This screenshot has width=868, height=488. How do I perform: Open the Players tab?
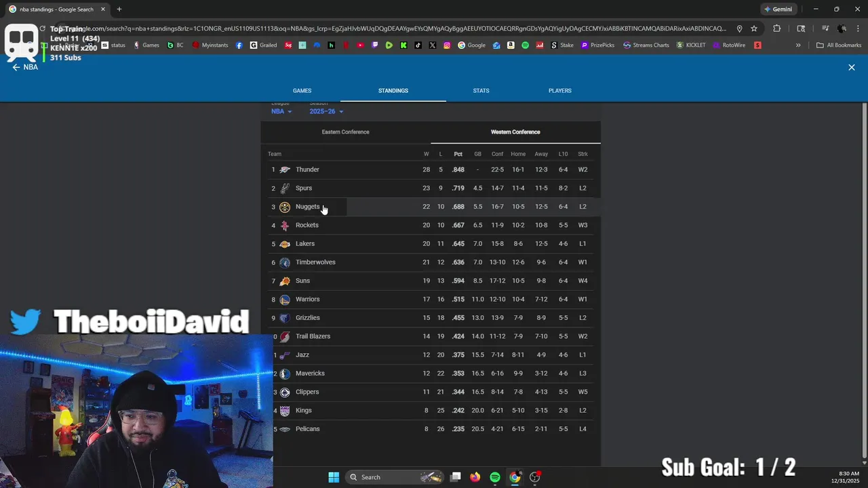point(560,91)
